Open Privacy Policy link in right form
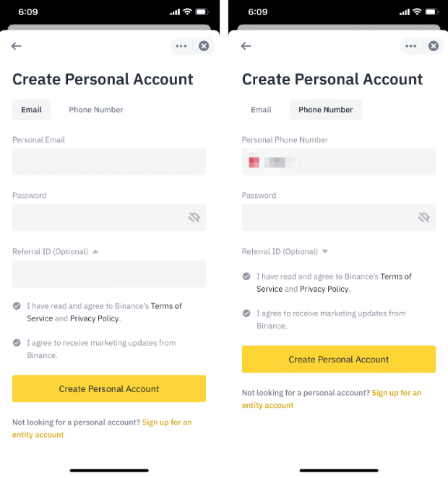Viewport: 448px width, 478px height. pyautogui.click(x=324, y=289)
